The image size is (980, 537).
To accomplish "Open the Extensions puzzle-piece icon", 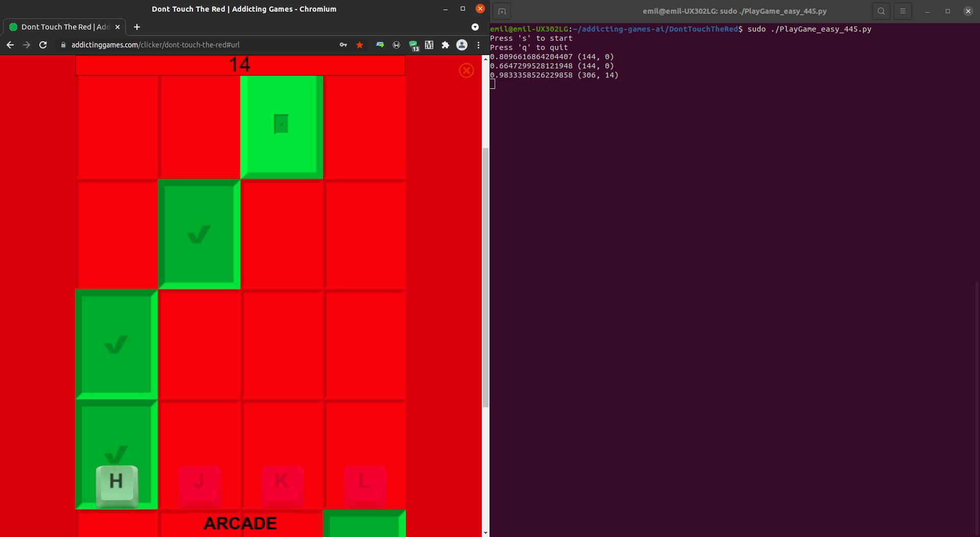I will click(445, 45).
